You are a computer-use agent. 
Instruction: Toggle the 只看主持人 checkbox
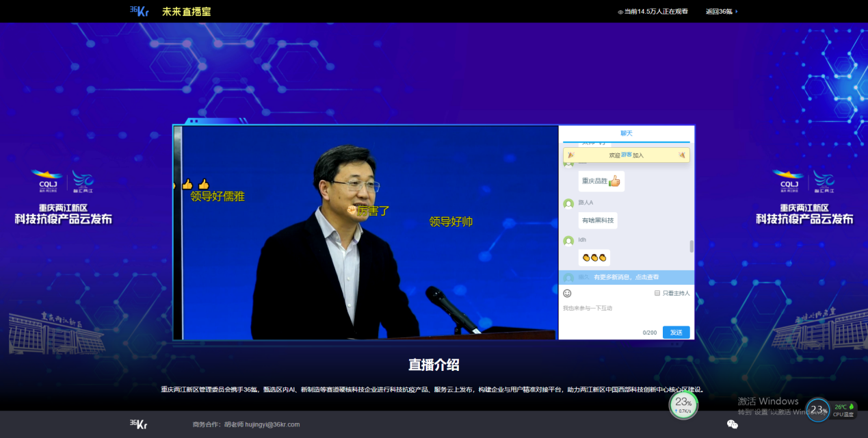point(657,293)
